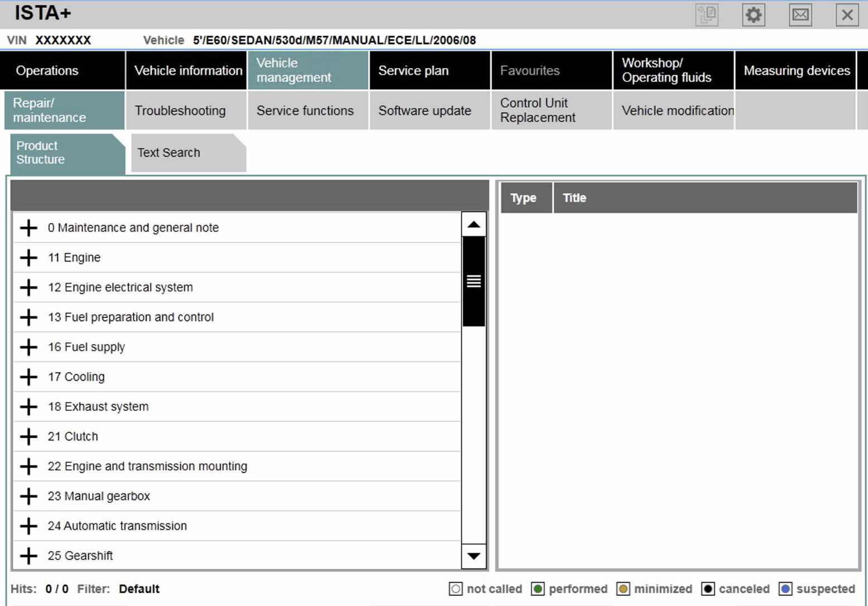
Task: Expand the 21 Clutch node
Action: [x=28, y=436]
